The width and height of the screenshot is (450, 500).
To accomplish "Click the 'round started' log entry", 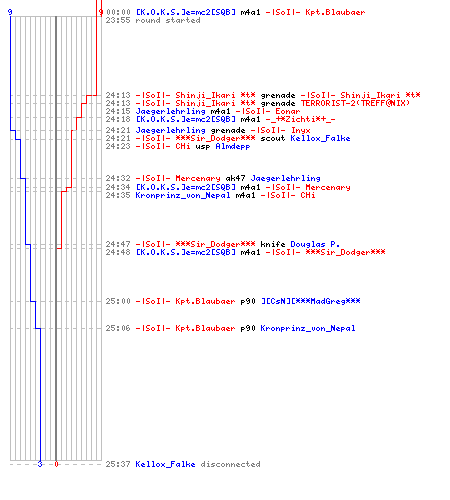I will [x=153, y=20].
